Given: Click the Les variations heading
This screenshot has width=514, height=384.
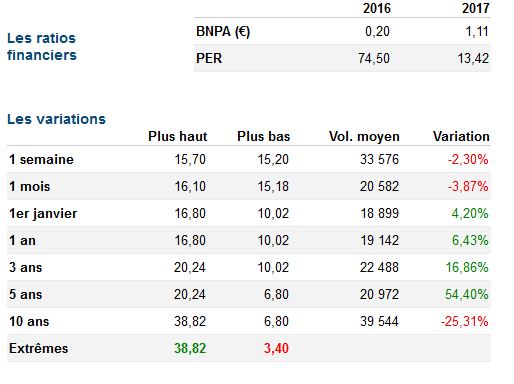Looking at the screenshot, I should (x=56, y=119).
